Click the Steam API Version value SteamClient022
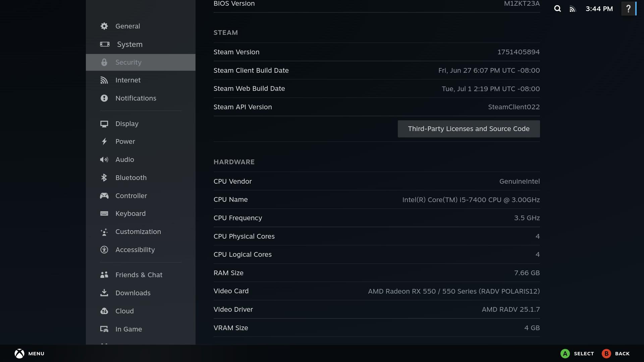This screenshot has height=362, width=644. tap(514, 107)
